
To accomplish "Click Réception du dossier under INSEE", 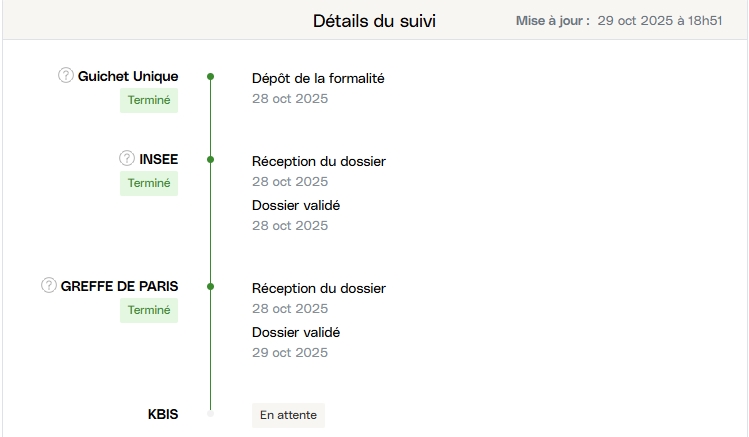I will click(318, 161).
